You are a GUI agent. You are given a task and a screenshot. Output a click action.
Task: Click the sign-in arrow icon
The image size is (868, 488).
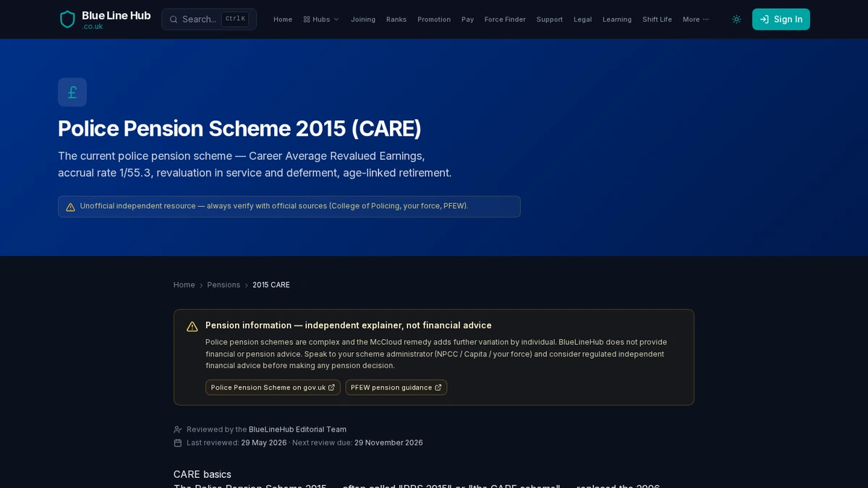tap(764, 20)
